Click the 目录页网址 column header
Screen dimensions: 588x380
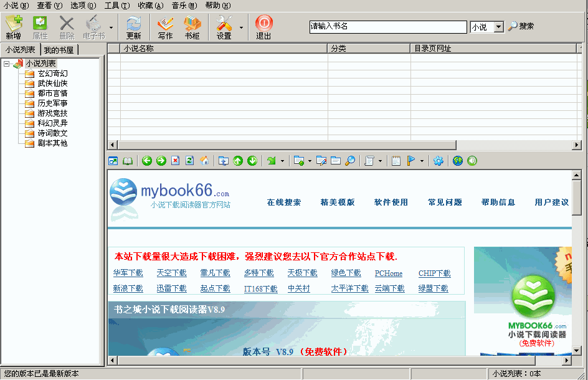click(x=493, y=49)
